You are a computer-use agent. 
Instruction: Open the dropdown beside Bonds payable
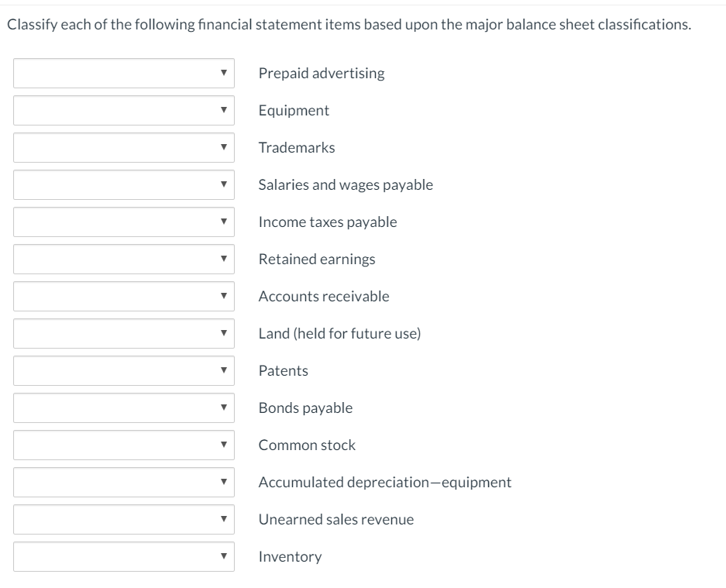[x=123, y=407]
